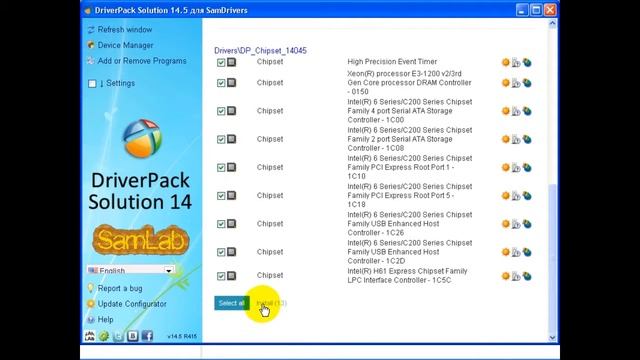Click document icon in H61 LPC 1C5C row
Screen dimensions: 640x360
(516, 276)
